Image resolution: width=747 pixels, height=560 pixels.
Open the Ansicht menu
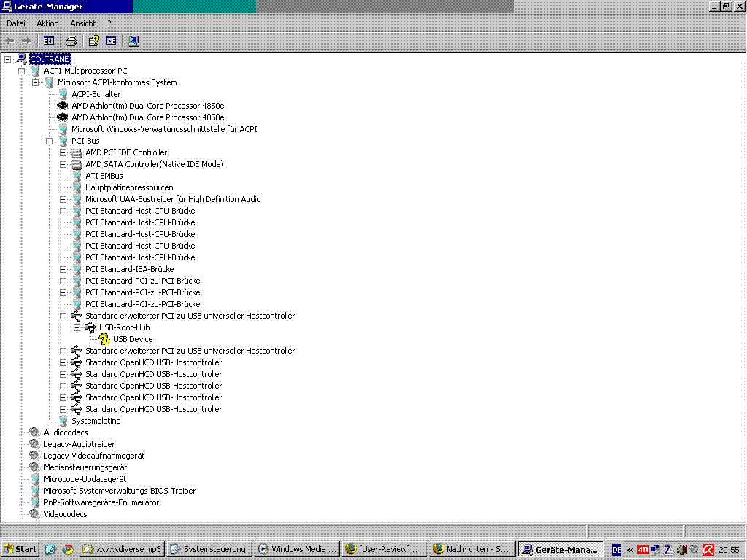click(x=83, y=23)
